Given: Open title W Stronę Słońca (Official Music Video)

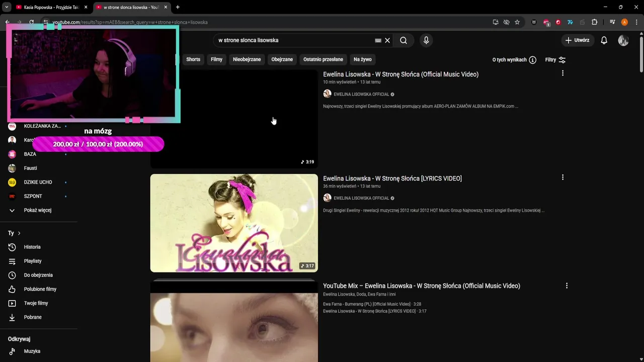Looking at the screenshot, I should click(400, 74).
